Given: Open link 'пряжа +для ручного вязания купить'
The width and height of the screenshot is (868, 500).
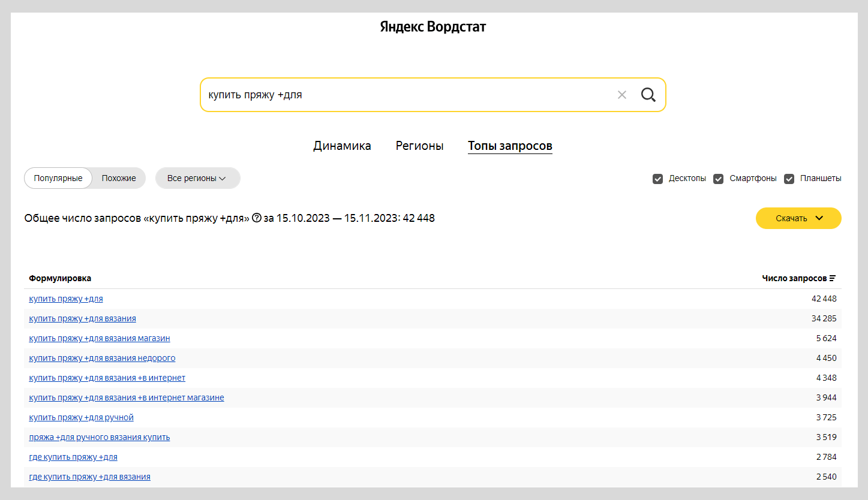Looking at the screenshot, I should [100, 437].
